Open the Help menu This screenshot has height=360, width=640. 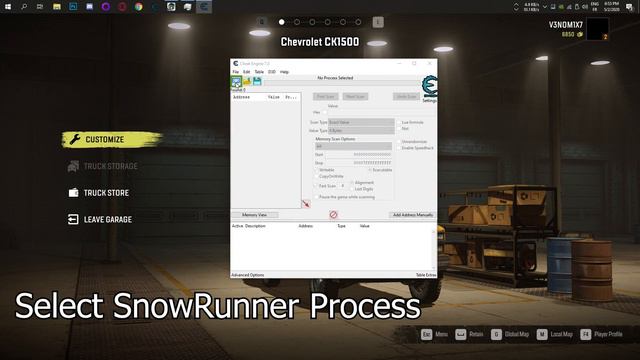click(284, 72)
